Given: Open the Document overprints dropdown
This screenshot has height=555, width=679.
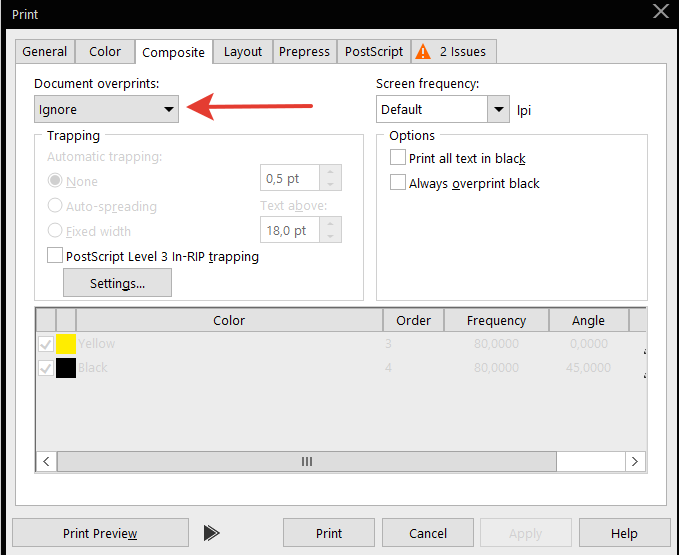Looking at the screenshot, I should [x=106, y=109].
